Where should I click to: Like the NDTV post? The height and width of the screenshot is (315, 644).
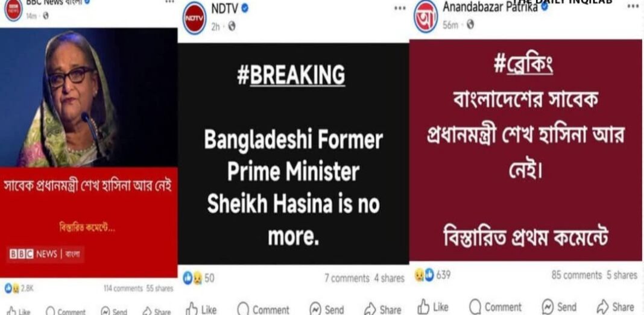click(201, 309)
